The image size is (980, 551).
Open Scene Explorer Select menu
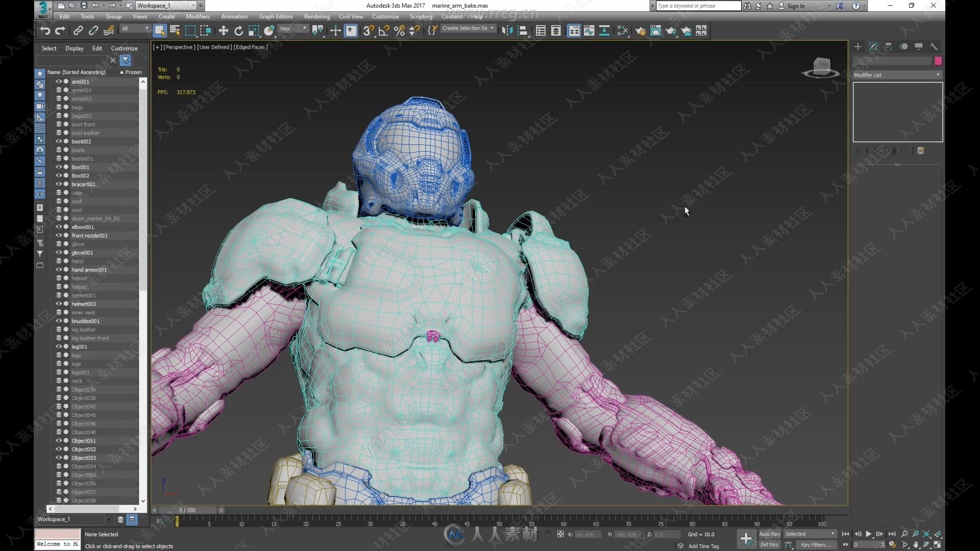(x=49, y=48)
